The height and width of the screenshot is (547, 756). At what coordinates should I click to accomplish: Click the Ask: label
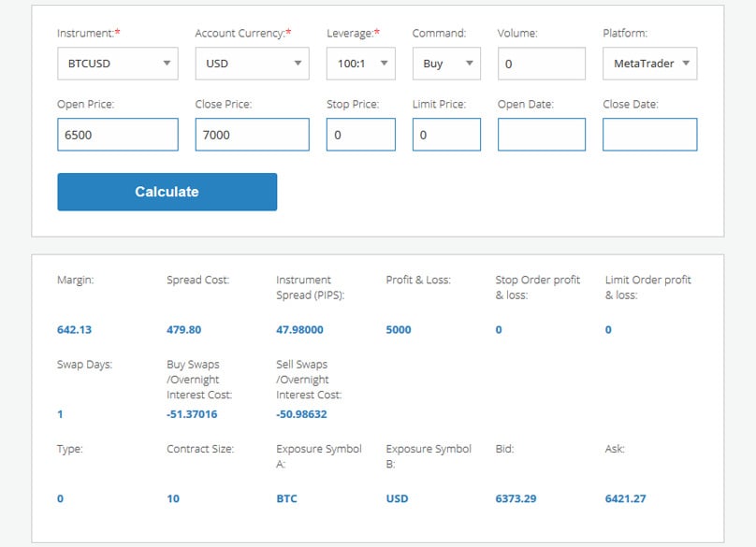coord(614,449)
